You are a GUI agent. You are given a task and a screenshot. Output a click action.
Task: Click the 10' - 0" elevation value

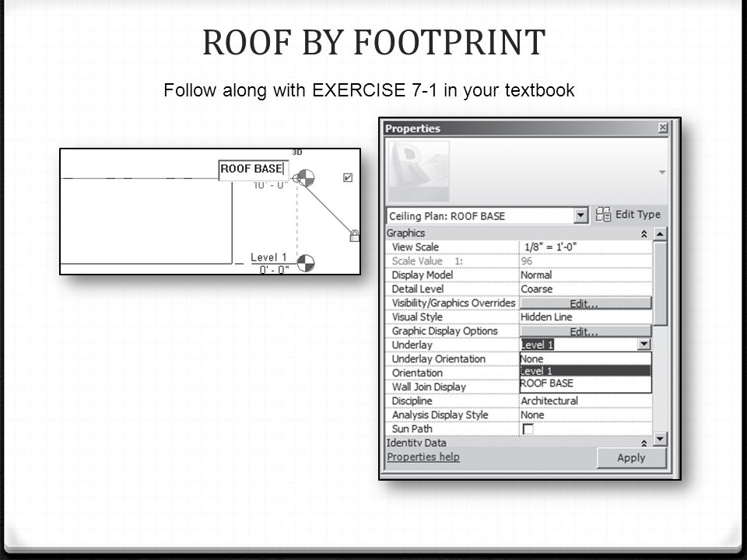point(271,185)
